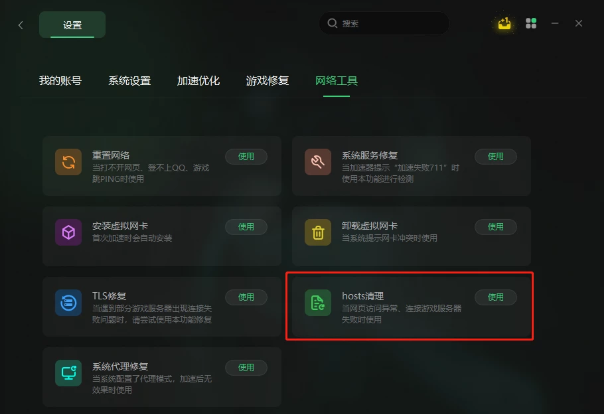Click the 设置 header tab

coord(72,25)
